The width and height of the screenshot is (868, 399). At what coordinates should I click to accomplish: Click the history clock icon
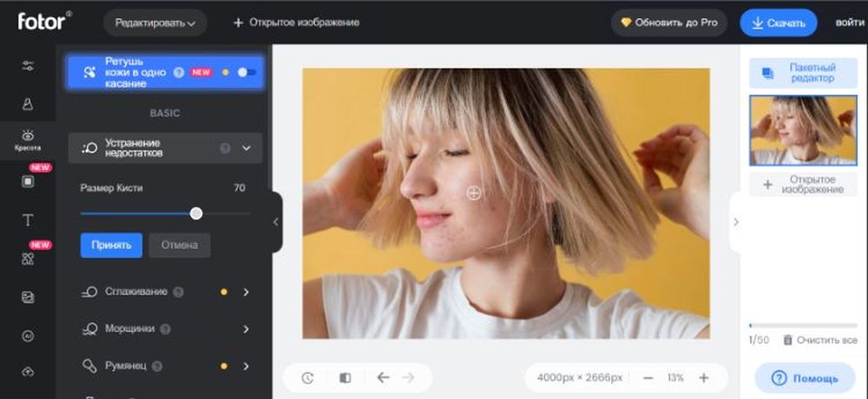click(x=308, y=378)
